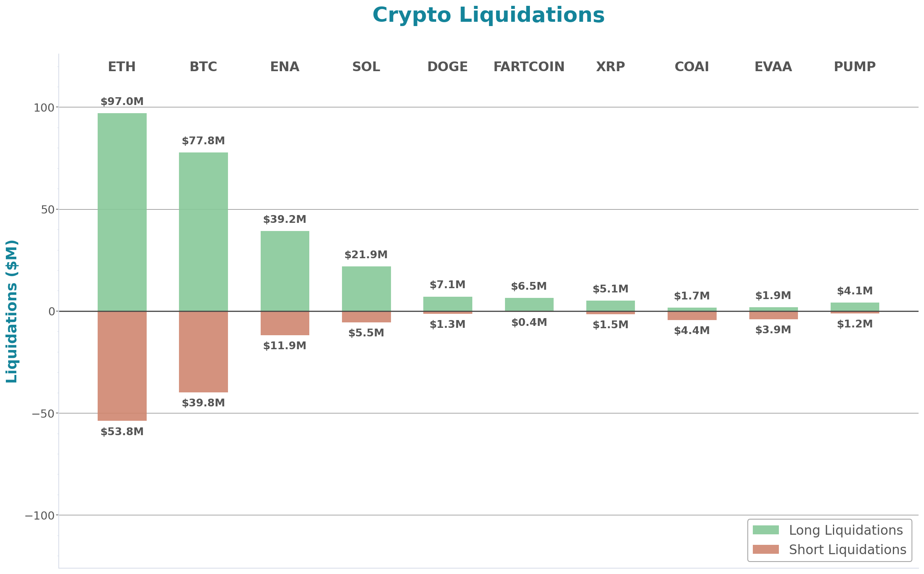Click the $39.8M BTC short label
Image resolution: width=924 pixels, height=574 pixels.
click(203, 403)
